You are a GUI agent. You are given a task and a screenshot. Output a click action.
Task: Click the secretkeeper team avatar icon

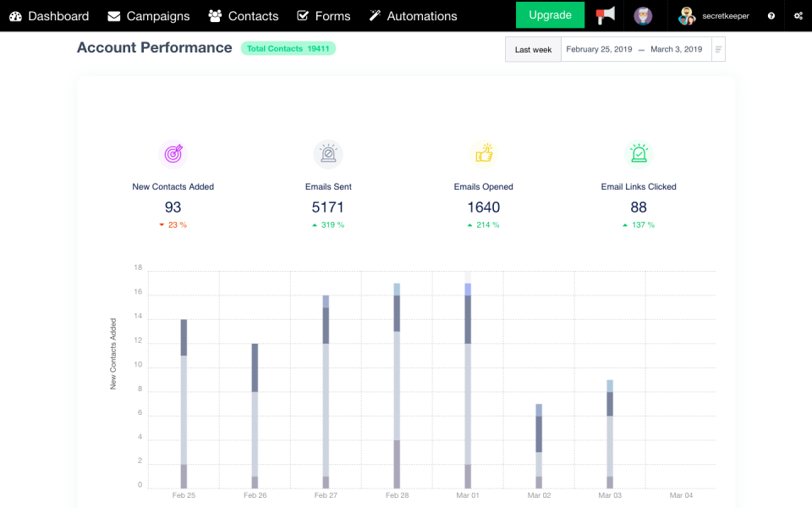(686, 15)
